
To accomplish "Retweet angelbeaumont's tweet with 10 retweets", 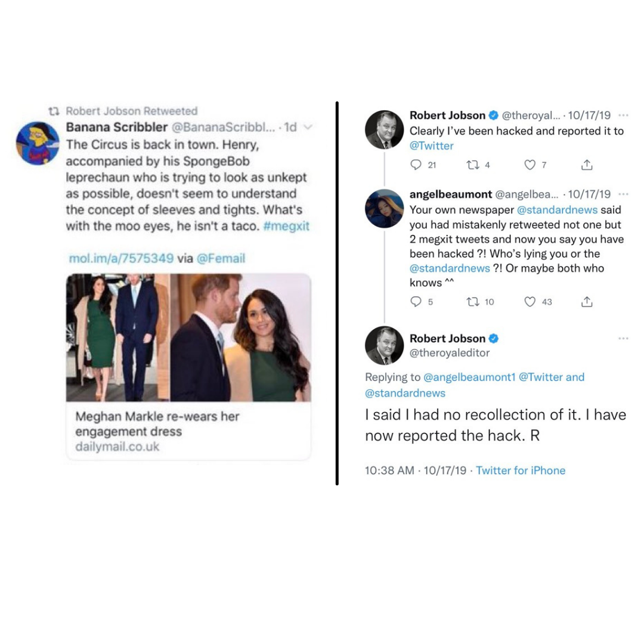I will tap(472, 302).
